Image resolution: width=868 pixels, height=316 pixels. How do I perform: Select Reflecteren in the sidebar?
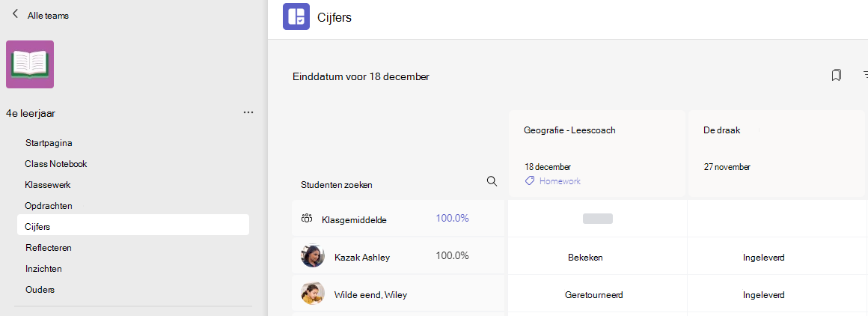[49, 247]
